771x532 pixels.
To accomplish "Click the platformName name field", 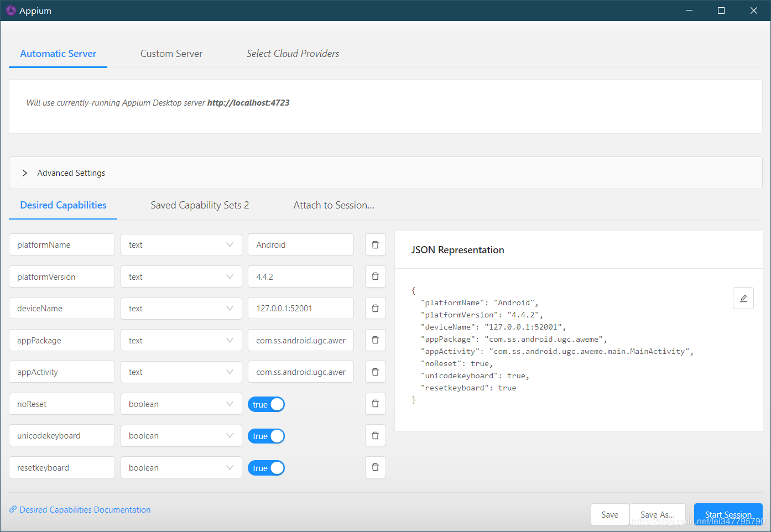I will pyautogui.click(x=62, y=244).
